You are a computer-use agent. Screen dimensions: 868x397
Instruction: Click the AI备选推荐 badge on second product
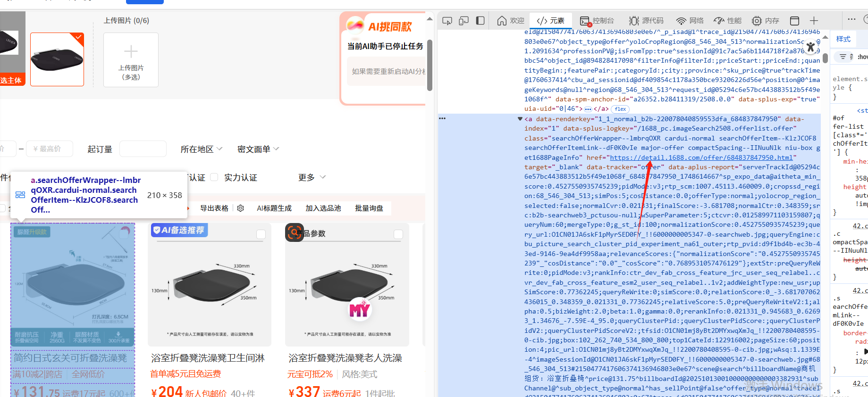[179, 230]
